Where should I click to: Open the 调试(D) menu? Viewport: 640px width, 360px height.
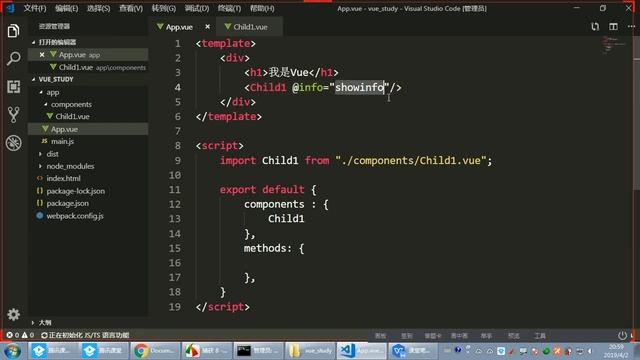[197, 8]
